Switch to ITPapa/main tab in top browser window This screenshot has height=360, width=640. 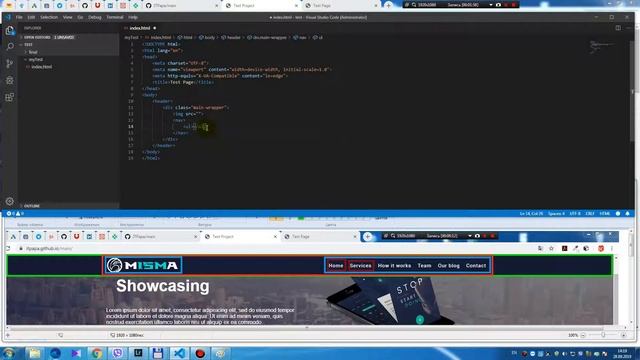point(182,6)
